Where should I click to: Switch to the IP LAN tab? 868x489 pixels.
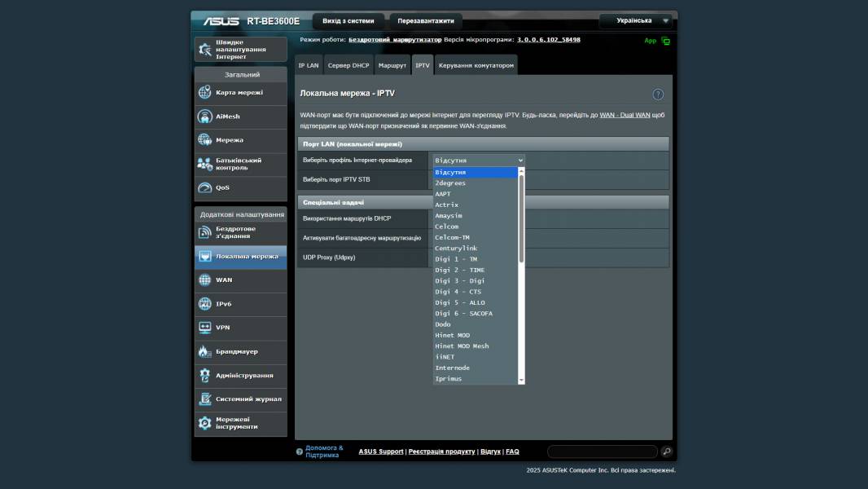point(309,65)
